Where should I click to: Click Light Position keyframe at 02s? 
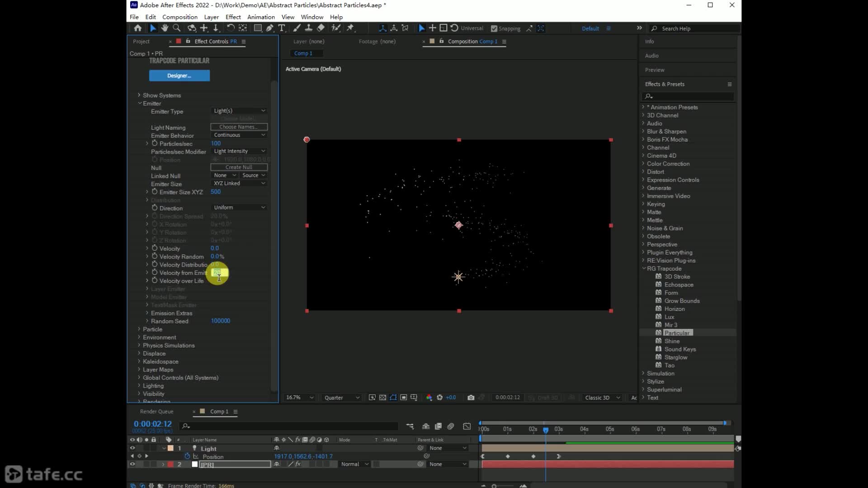tap(533, 456)
